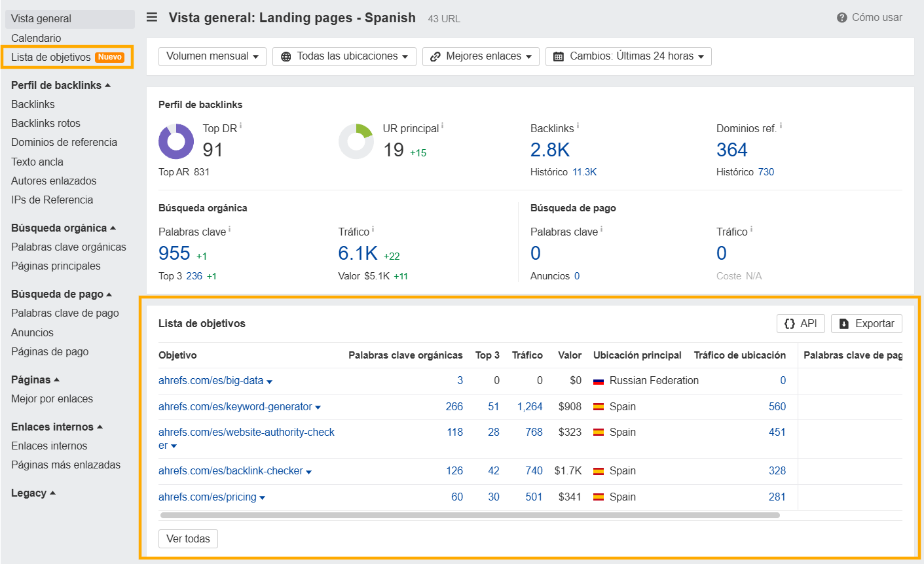The height and width of the screenshot is (564, 924).
Task: Open the Volumen mensual dropdown
Action: (212, 56)
